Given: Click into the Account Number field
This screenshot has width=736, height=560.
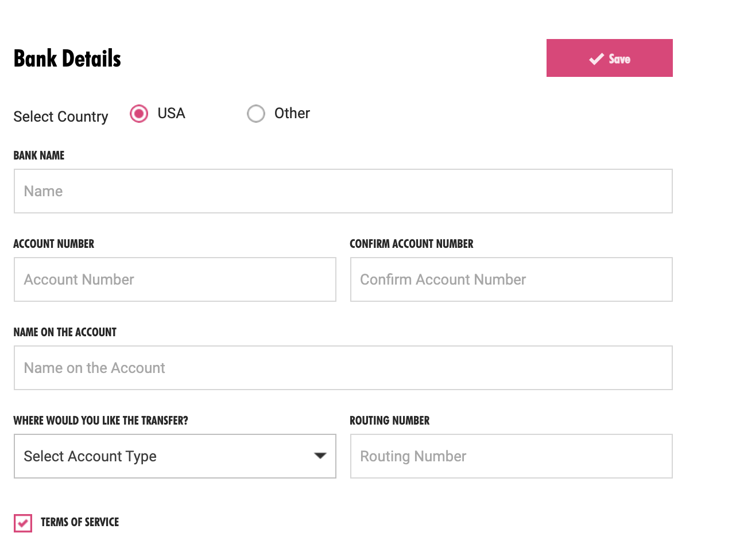Looking at the screenshot, I should 175,279.
